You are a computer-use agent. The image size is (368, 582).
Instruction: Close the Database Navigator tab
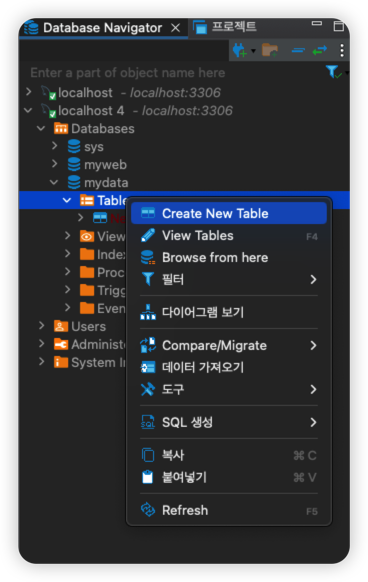click(x=176, y=28)
